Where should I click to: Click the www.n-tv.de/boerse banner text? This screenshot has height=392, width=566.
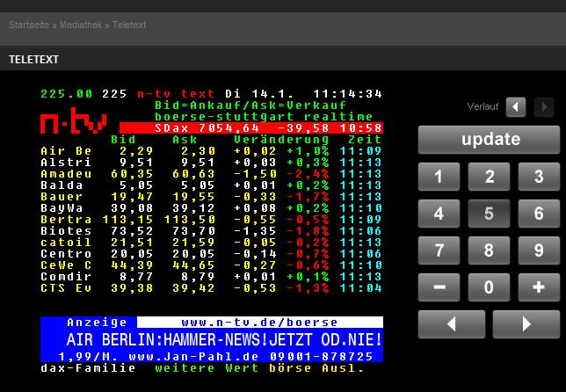(x=259, y=322)
